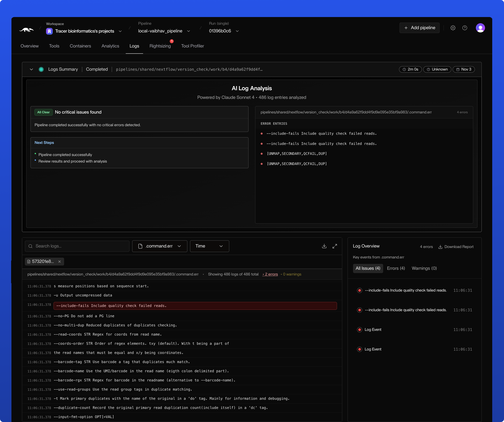Open the Time sort dropdown
This screenshot has width=504, height=422.
(209, 246)
